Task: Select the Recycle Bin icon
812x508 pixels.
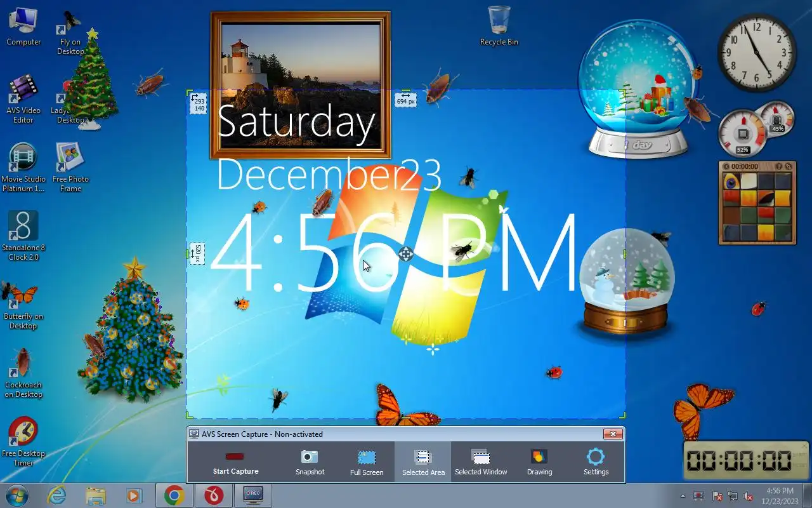Action: click(x=499, y=25)
